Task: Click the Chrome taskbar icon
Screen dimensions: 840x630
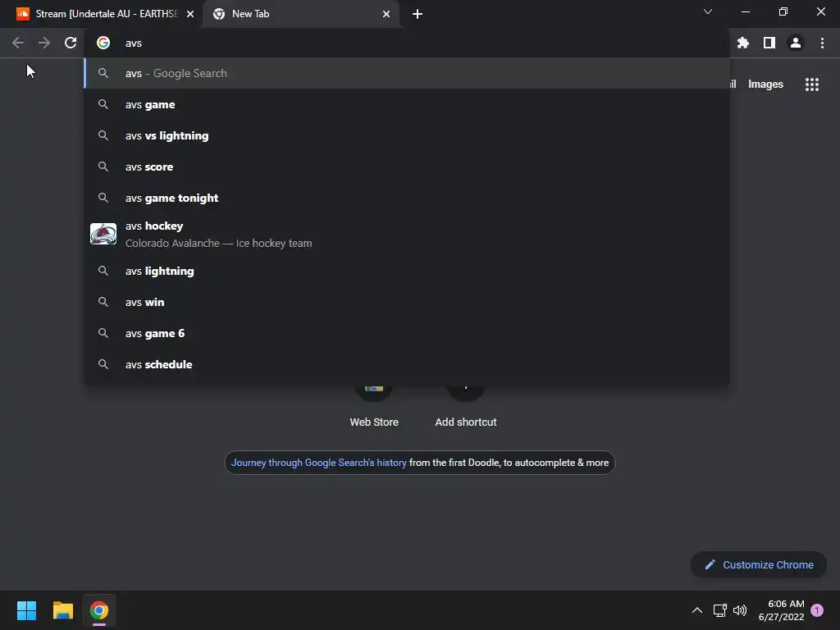Action: (x=99, y=610)
